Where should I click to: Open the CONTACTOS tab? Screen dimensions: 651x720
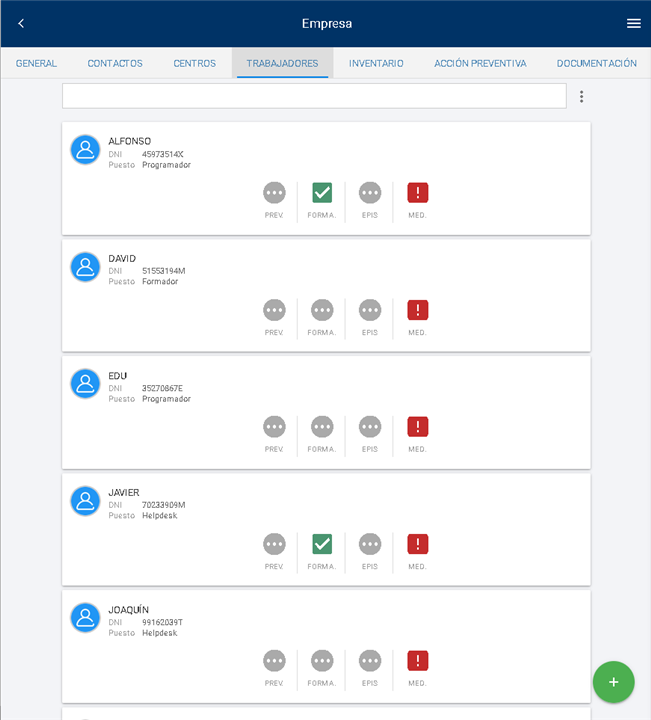(x=115, y=63)
